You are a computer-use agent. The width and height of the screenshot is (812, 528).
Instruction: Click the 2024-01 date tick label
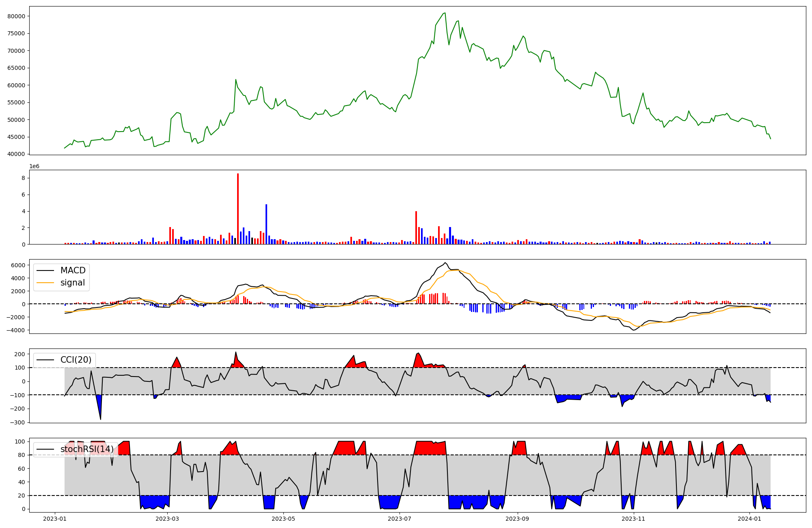pos(749,519)
